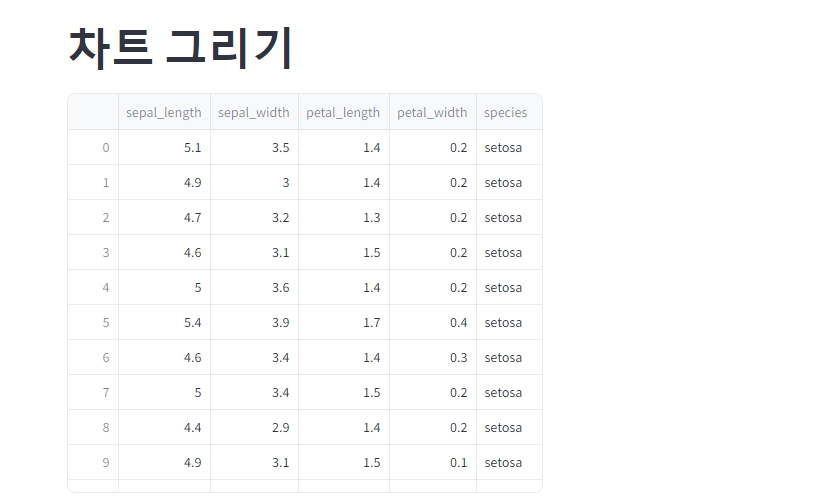Image resolution: width=830 pixels, height=503 pixels.
Task: Click species setosa in row 5
Action: click(x=509, y=322)
